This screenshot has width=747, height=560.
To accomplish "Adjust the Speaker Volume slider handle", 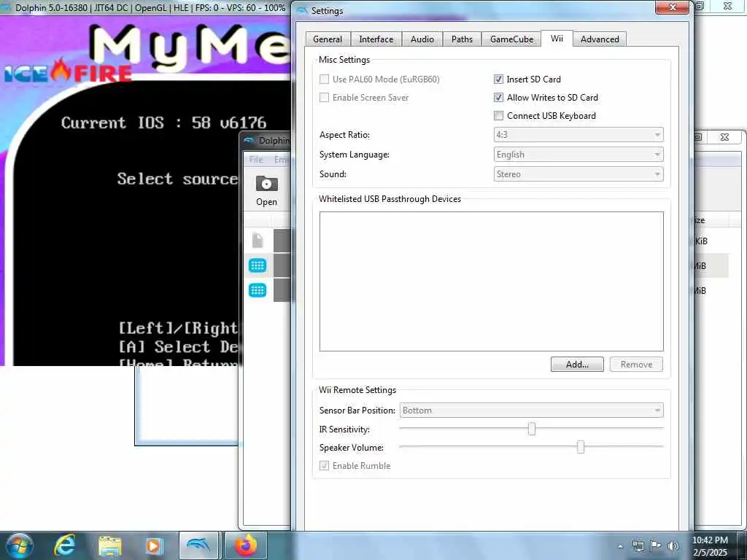I will [580, 447].
